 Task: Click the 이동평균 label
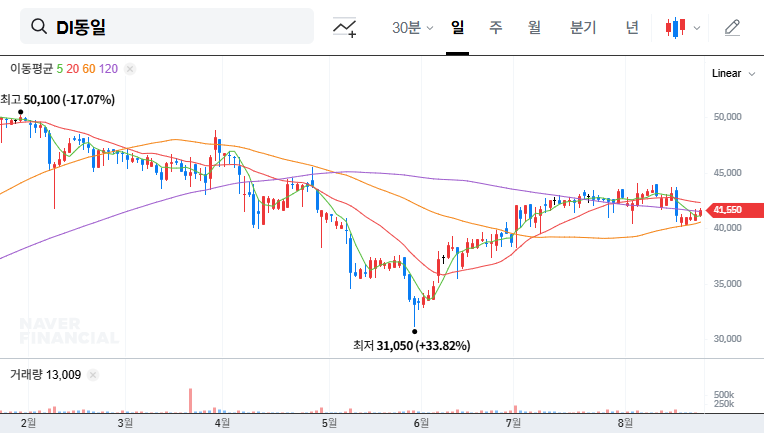coord(31,69)
